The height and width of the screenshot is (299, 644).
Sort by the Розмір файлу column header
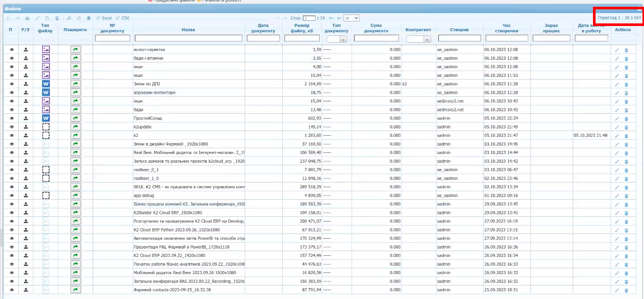(x=302, y=29)
